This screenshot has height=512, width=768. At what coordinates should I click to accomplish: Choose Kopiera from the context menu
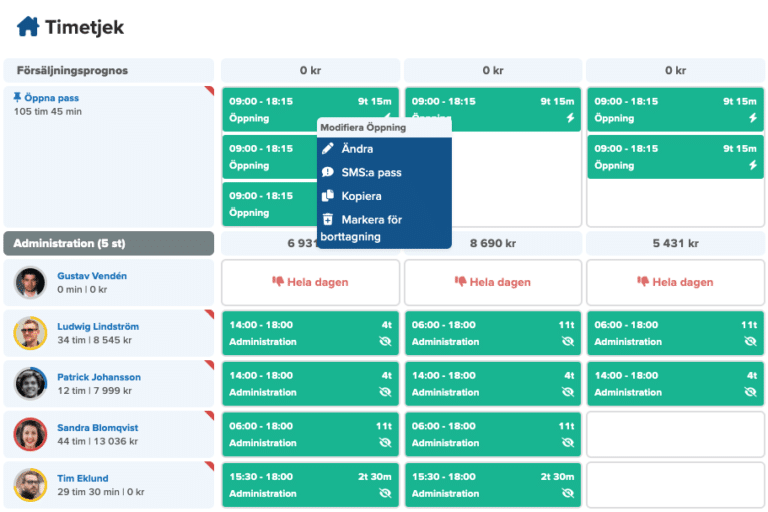(361, 196)
